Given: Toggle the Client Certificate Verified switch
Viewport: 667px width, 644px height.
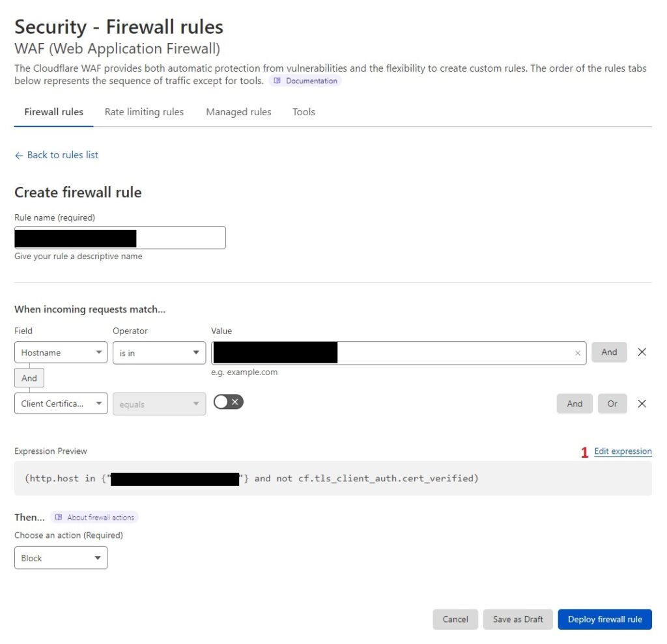Looking at the screenshot, I should [x=228, y=402].
